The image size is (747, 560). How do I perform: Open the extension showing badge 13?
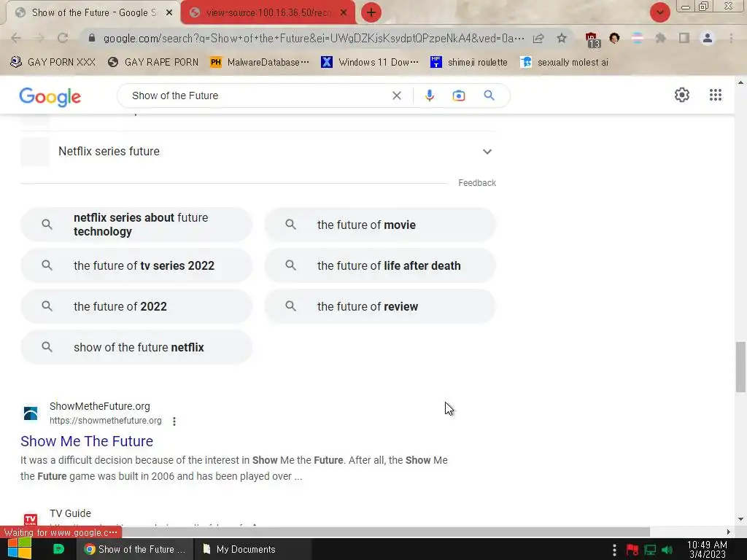(592, 39)
